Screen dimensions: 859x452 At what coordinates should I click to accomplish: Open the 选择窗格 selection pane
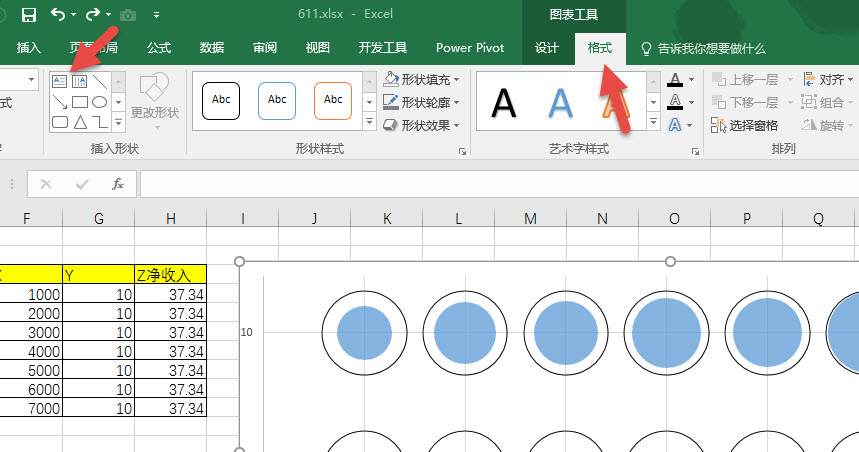(x=745, y=125)
